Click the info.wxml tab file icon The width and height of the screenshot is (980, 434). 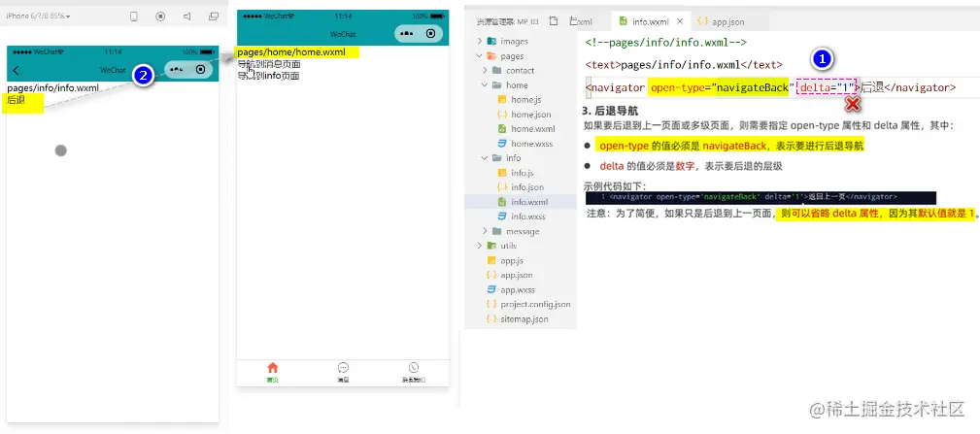click(624, 21)
